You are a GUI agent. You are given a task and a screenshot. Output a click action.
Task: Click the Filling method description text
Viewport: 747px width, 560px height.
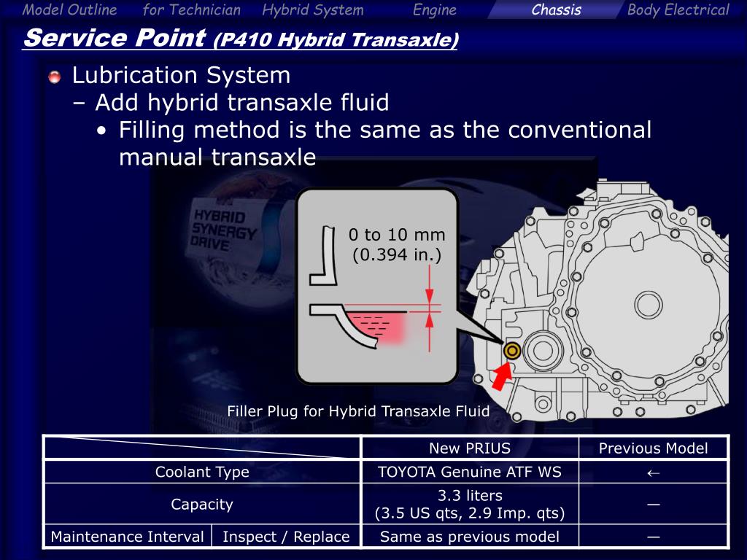385,144
